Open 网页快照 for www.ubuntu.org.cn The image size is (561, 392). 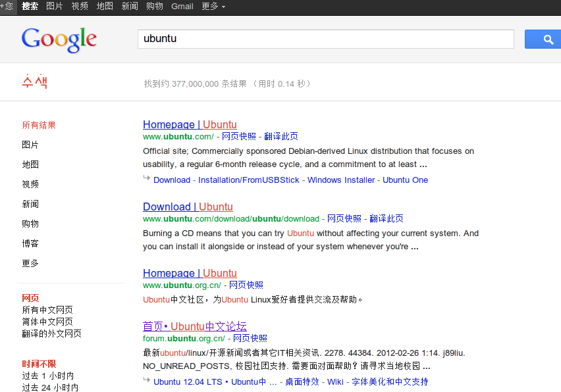pyautogui.click(x=246, y=285)
